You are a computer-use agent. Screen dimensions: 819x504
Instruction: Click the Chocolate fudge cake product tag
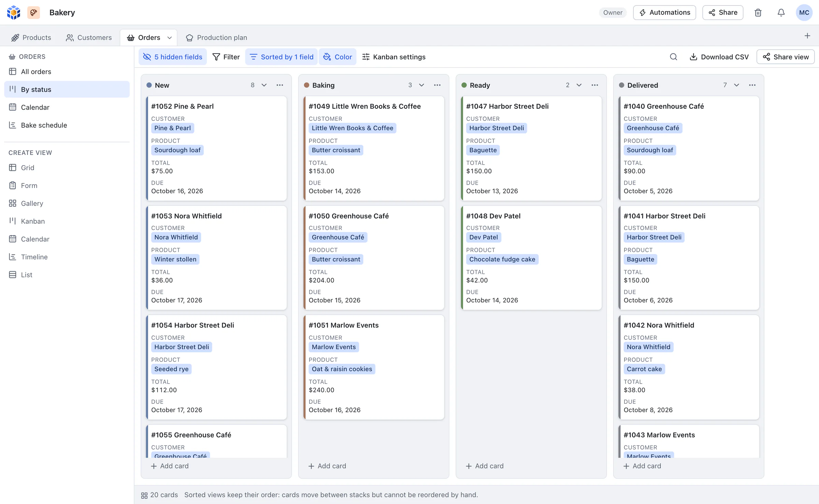[502, 259]
